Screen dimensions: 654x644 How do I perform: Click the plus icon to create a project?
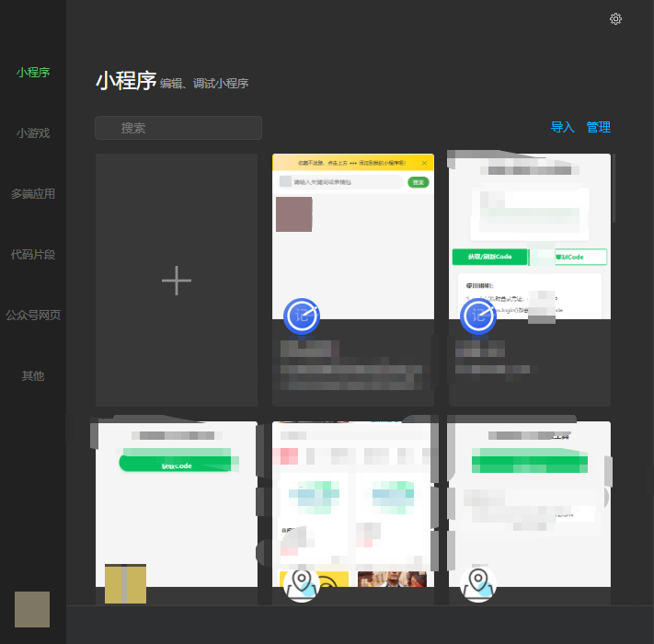pyautogui.click(x=177, y=282)
